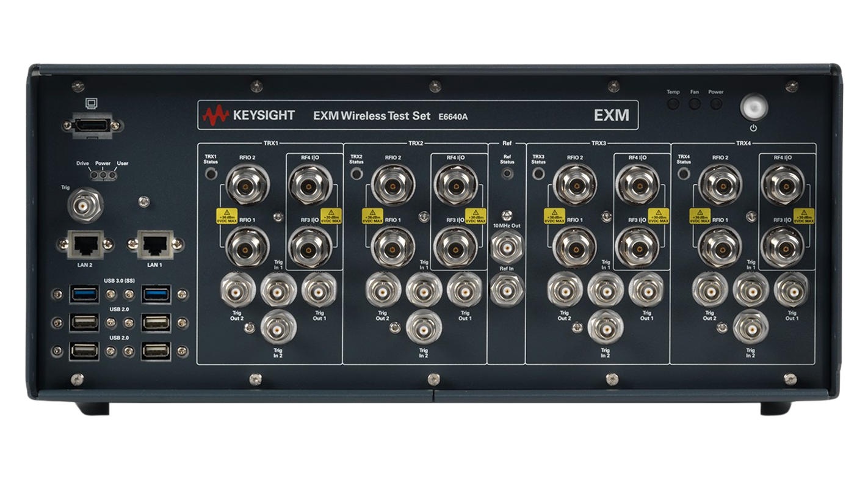The image size is (868, 489).
Task: Click the Fan indicator light
Action: click(x=694, y=104)
